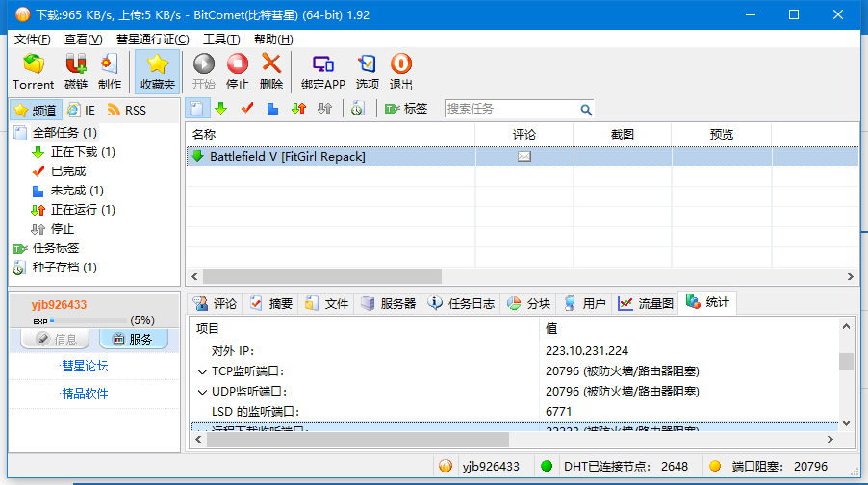Screen dimensions: 868x485
Task: Collapse the TCP监听端口 row
Action: tap(202, 371)
